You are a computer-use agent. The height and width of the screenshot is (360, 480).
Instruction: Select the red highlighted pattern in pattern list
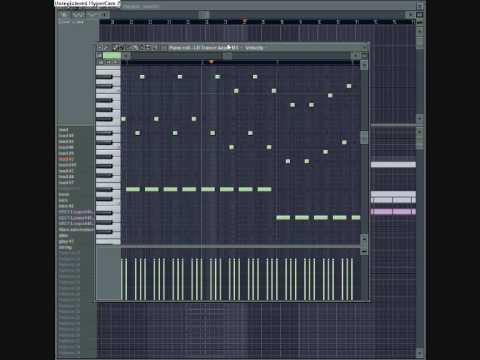pyautogui.click(x=66, y=159)
